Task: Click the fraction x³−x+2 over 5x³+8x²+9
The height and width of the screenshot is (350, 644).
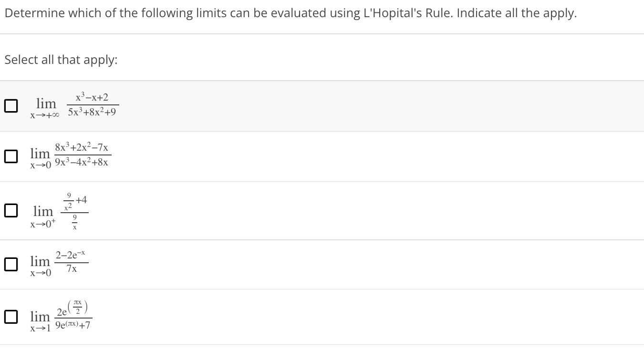Action: pyautogui.click(x=92, y=105)
